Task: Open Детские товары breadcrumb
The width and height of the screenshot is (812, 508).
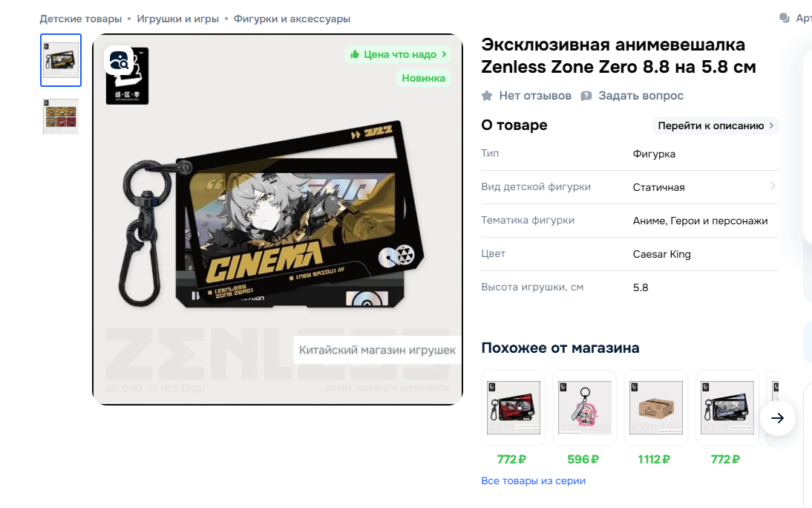Action: (x=80, y=19)
